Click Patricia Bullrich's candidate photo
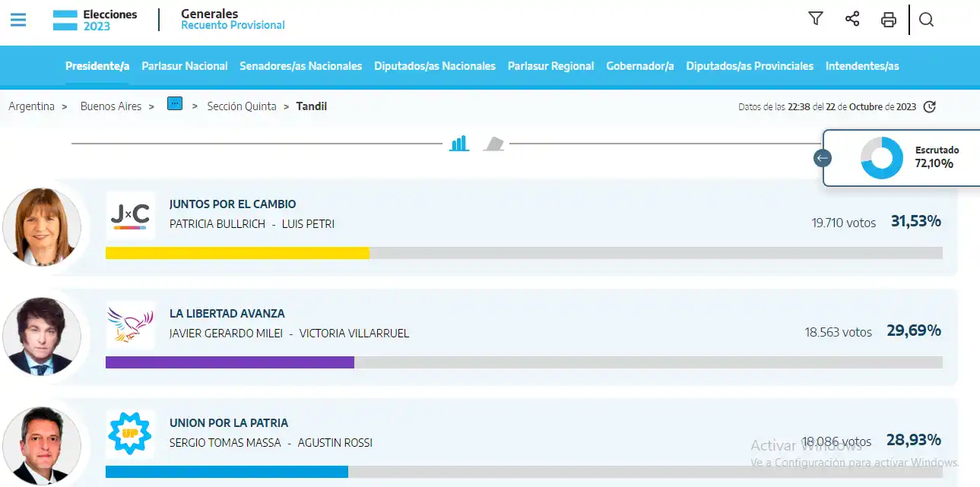 [42, 226]
